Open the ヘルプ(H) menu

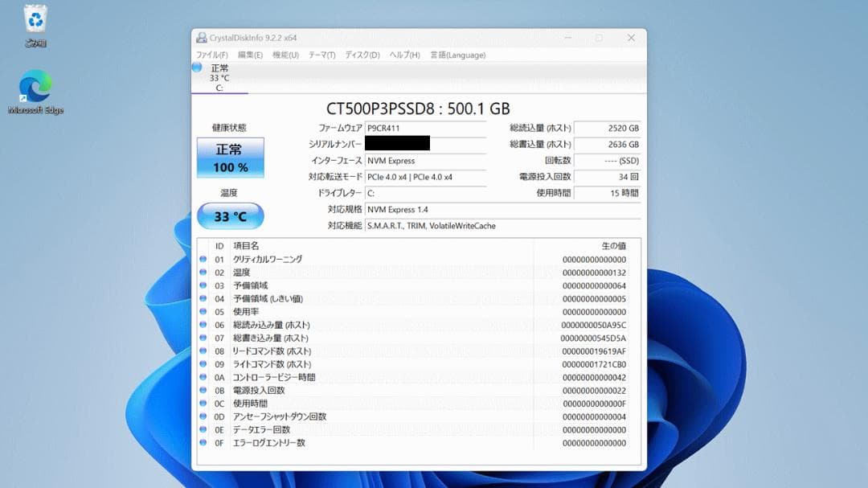point(404,55)
